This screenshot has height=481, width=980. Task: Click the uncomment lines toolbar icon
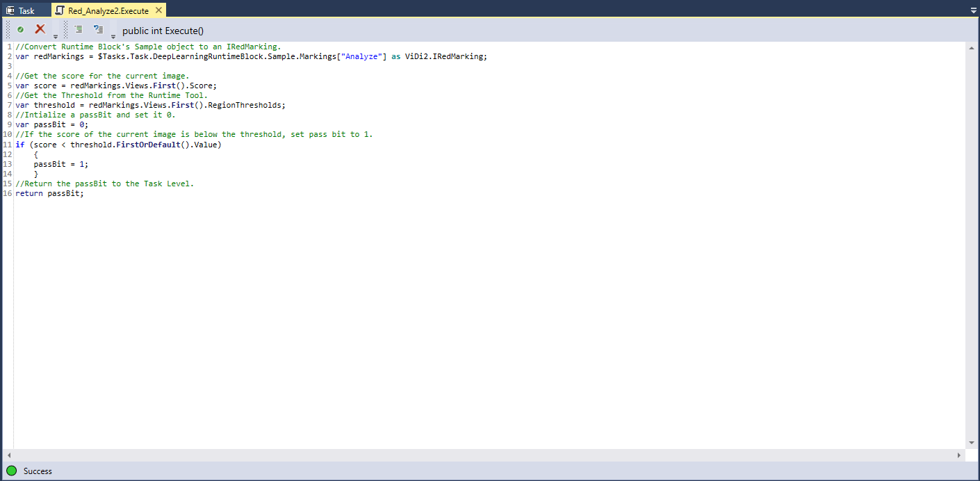[98, 29]
